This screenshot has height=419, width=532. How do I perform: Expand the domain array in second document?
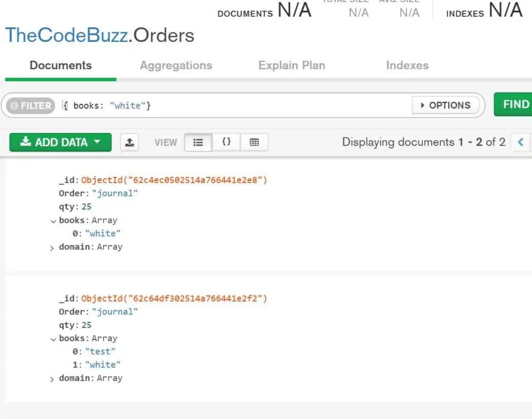(52, 378)
